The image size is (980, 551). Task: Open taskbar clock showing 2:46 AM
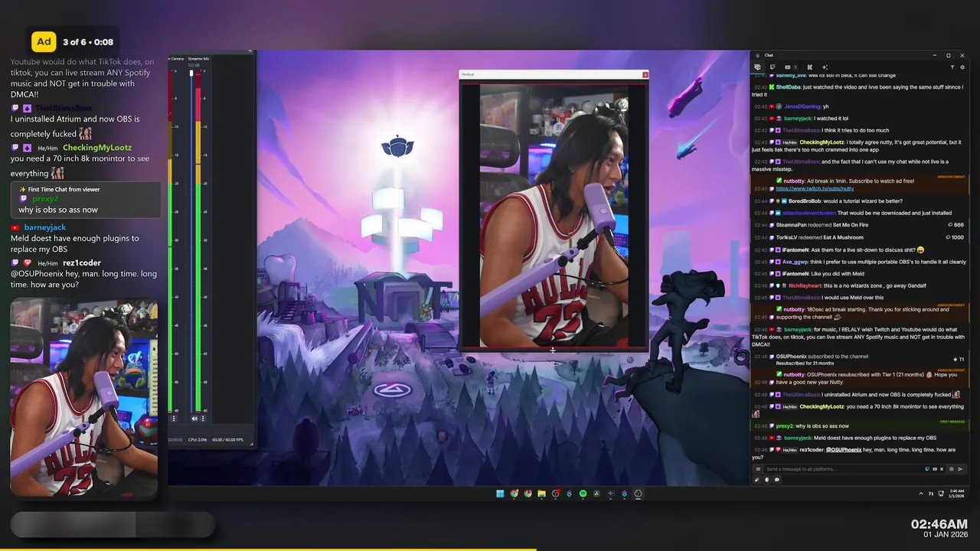(957, 494)
